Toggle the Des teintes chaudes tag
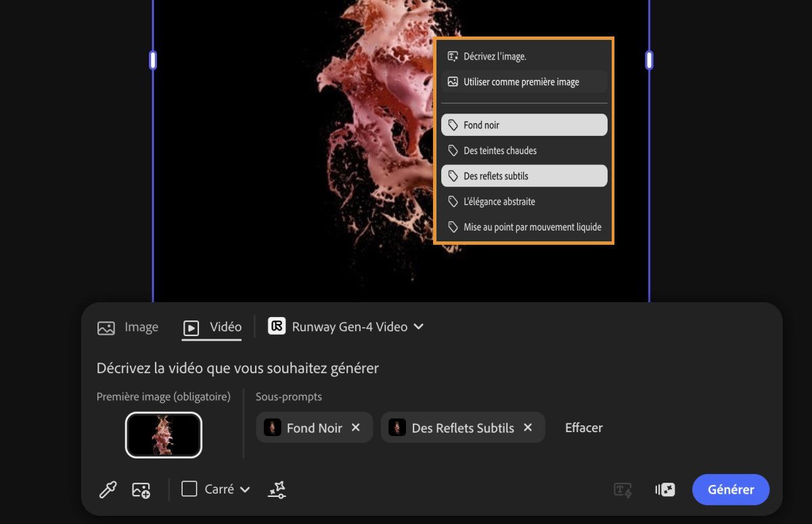Viewport: 812px width, 524px height. [x=524, y=150]
